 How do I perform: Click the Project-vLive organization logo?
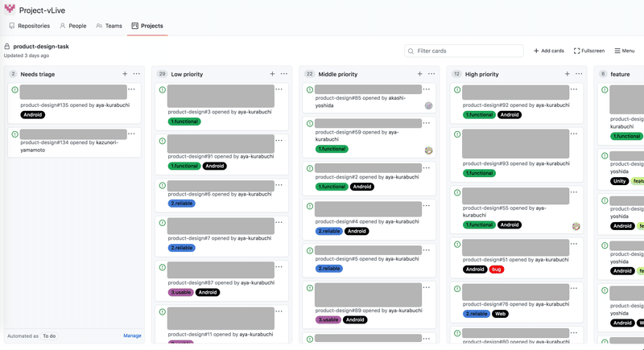tap(10, 9)
